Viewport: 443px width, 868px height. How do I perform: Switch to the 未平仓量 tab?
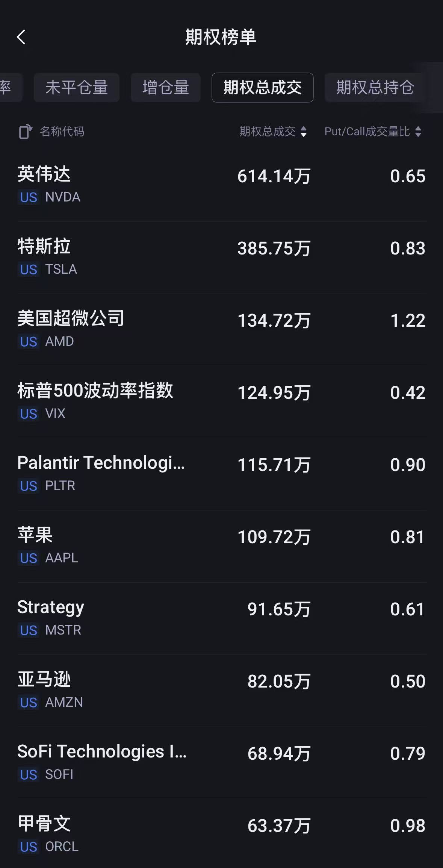click(x=77, y=88)
